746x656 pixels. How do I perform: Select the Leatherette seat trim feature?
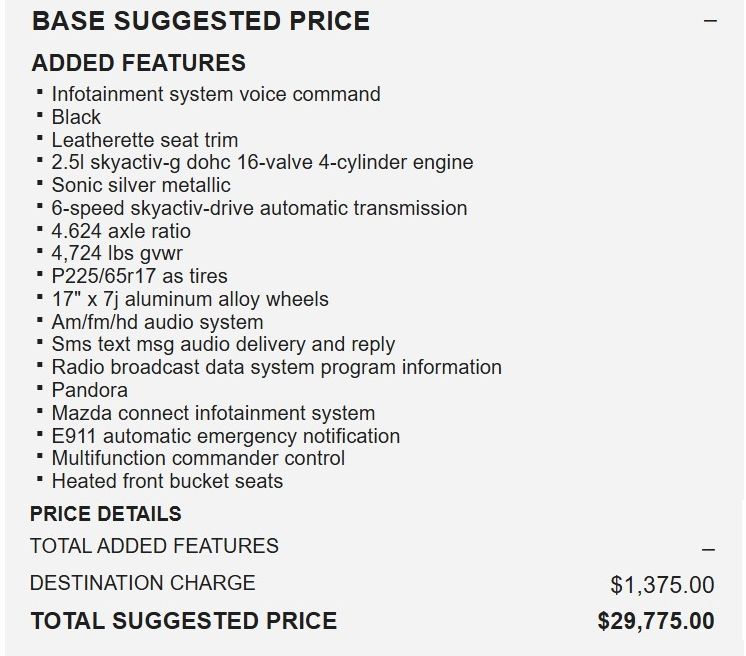pyautogui.click(x=145, y=140)
